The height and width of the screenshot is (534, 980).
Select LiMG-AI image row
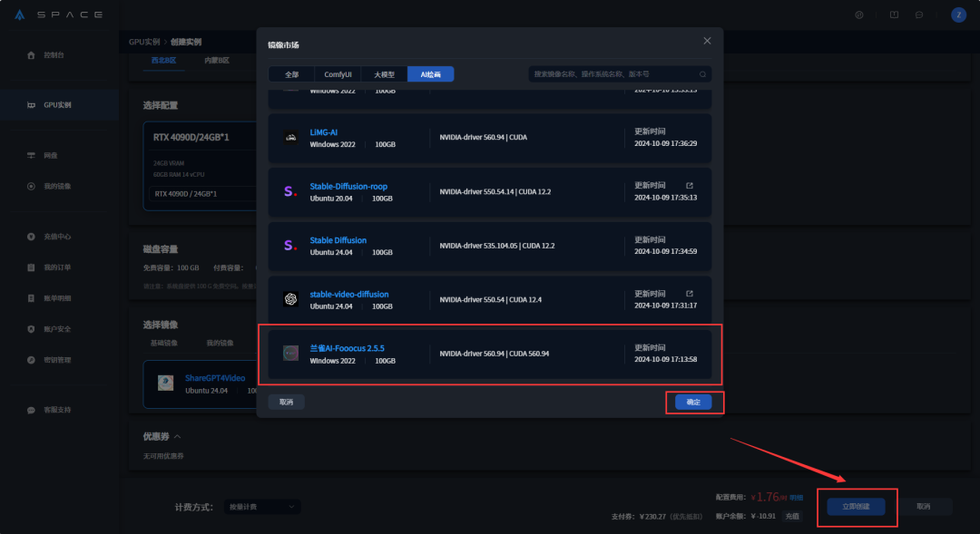click(490, 138)
